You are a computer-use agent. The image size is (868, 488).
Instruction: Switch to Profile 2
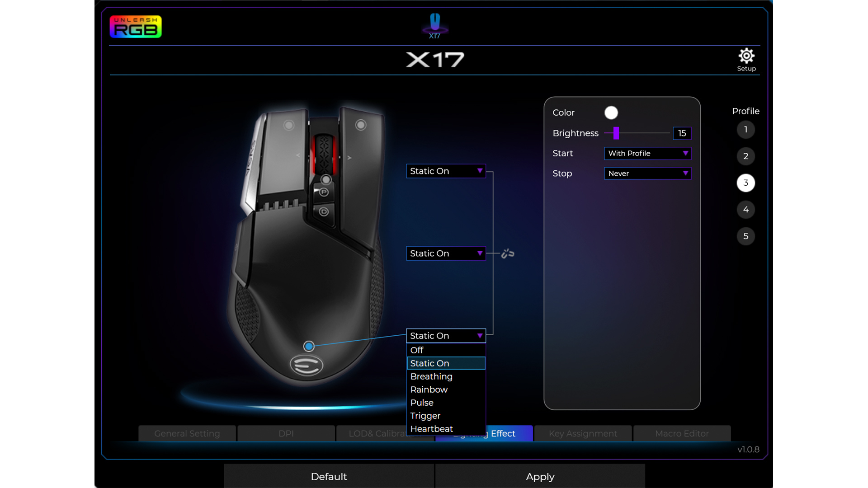point(746,156)
